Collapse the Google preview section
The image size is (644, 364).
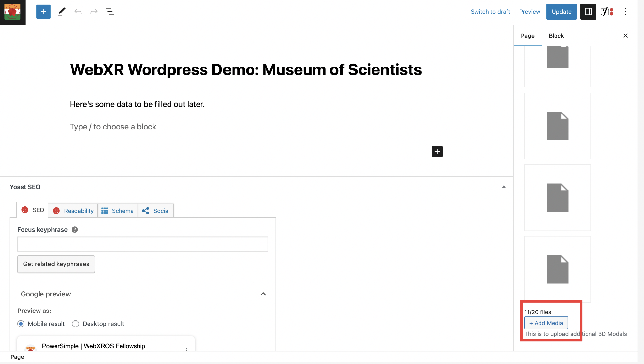[263, 294]
